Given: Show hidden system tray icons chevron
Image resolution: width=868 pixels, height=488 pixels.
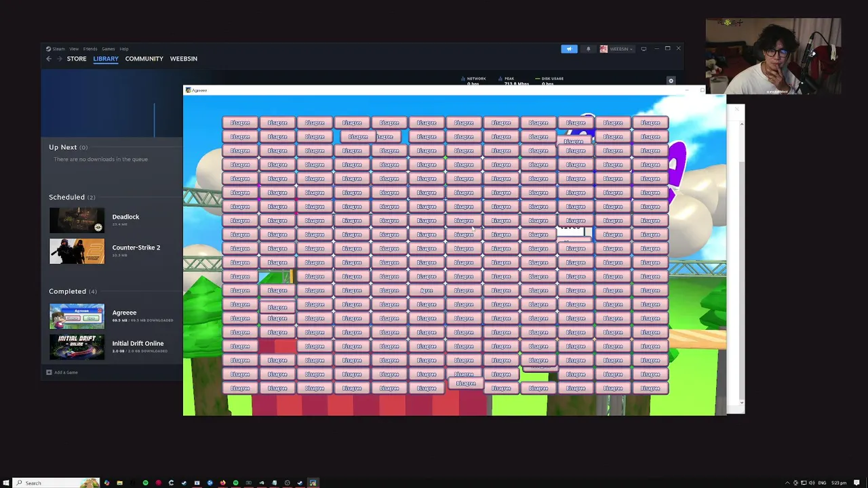Looking at the screenshot, I should [787, 483].
